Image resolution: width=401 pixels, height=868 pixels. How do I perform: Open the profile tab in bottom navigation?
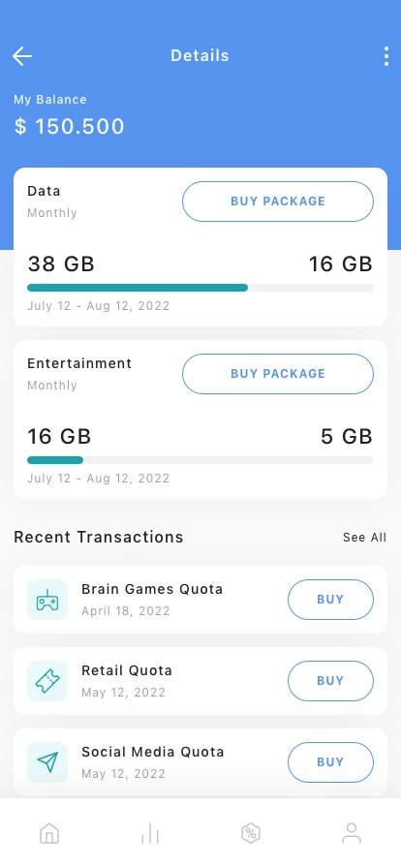coord(352,832)
